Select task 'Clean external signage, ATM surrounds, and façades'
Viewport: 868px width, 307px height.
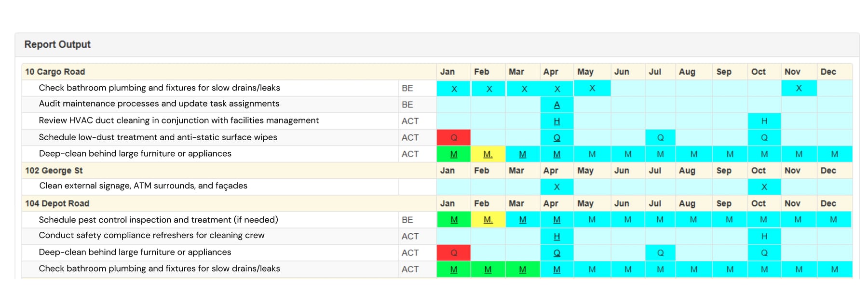pos(143,186)
